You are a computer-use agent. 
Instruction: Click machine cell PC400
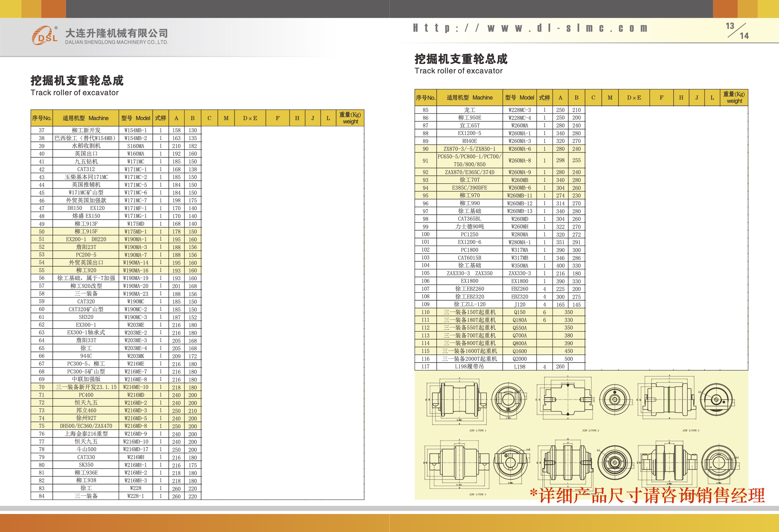pos(86,395)
